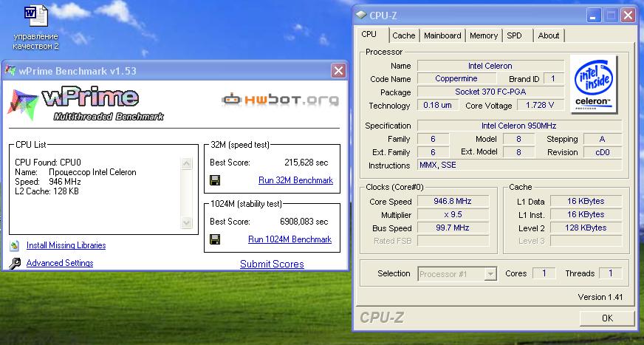Click the 'x 9.5' multiplier value
Screen dimensions: 644x345
[453, 214]
